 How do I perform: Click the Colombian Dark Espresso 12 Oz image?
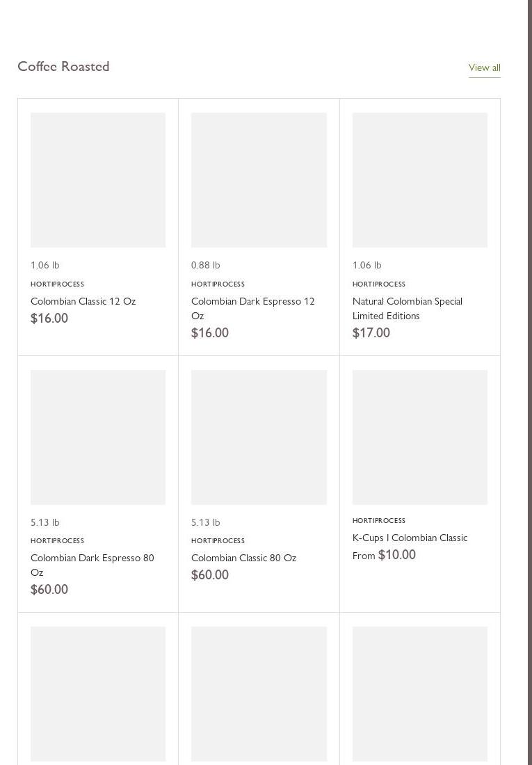(x=259, y=180)
